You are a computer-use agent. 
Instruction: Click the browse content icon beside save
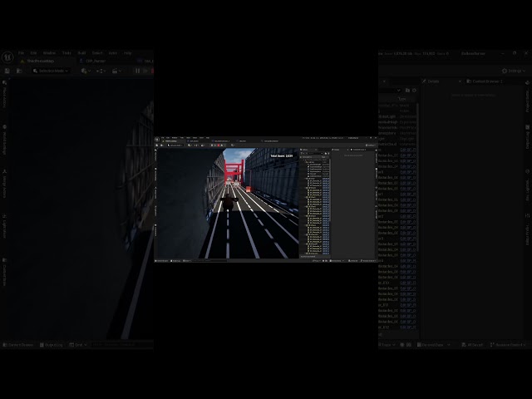(19, 71)
